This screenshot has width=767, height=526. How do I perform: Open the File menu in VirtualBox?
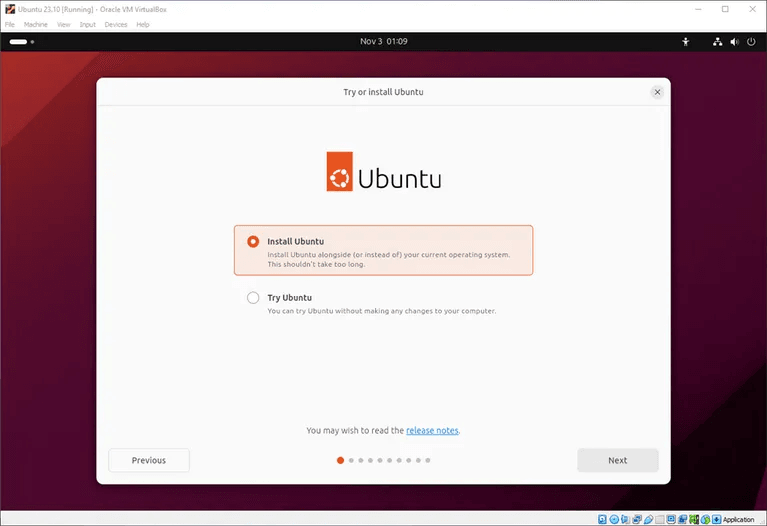(10, 24)
